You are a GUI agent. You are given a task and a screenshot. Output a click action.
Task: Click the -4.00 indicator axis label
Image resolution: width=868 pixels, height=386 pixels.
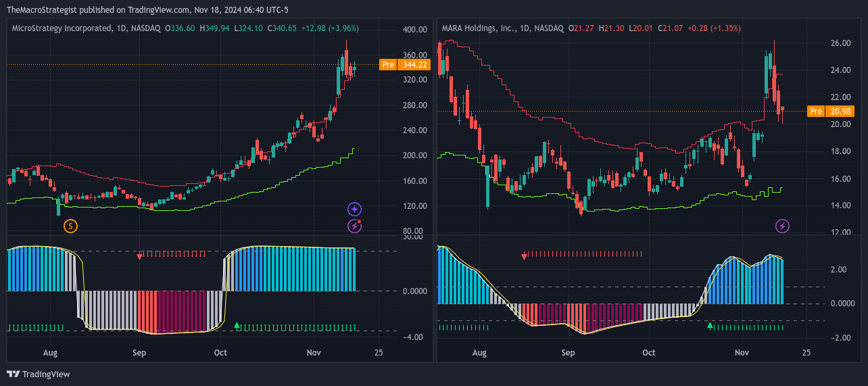pos(412,337)
